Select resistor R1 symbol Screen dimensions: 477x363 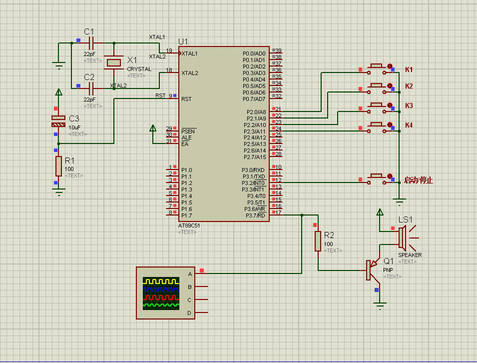(x=59, y=166)
